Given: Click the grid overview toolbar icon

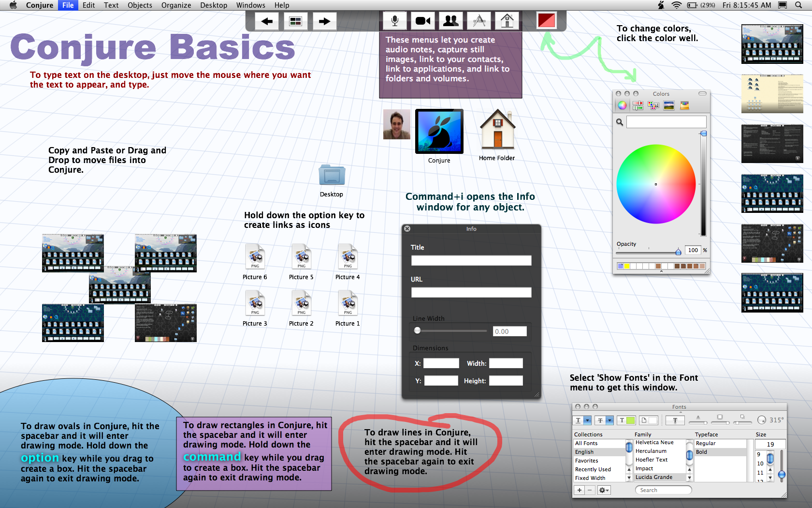Looking at the screenshot, I should (295, 21).
